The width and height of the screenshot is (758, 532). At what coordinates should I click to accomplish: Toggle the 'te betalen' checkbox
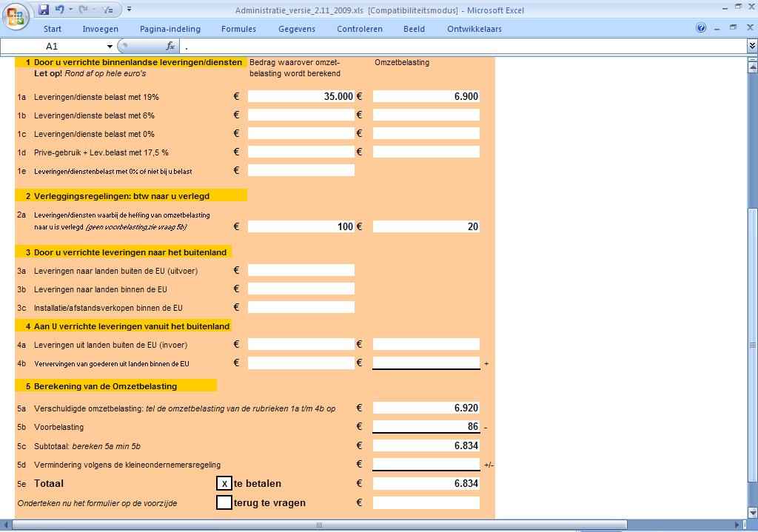coord(224,484)
